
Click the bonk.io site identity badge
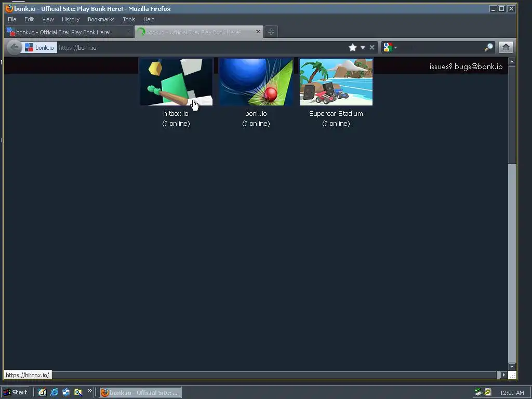click(39, 47)
